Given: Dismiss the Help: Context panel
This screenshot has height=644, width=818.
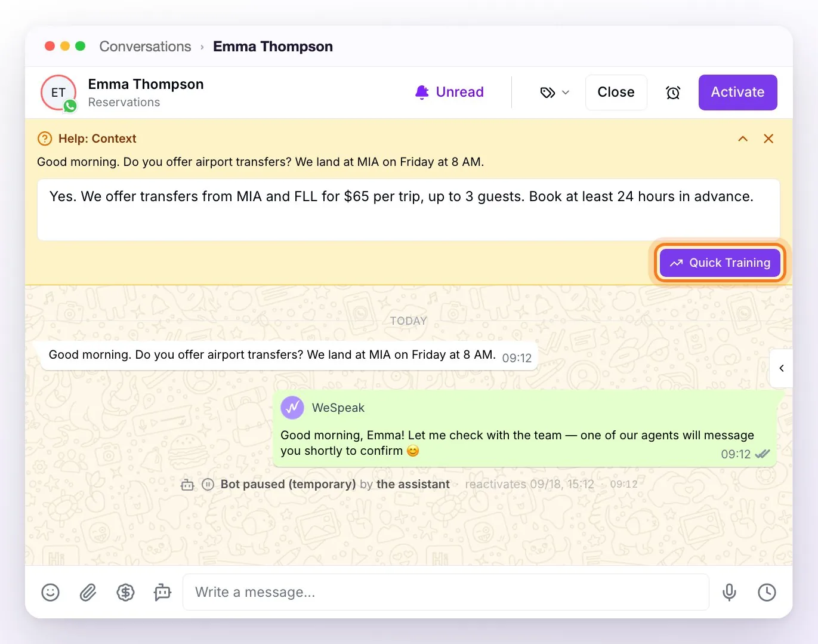Looking at the screenshot, I should (x=768, y=138).
